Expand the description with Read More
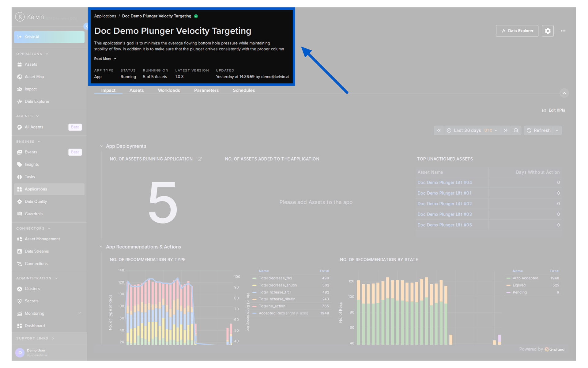The width and height of the screenshot is (588, 368). (x=105, y=59)
